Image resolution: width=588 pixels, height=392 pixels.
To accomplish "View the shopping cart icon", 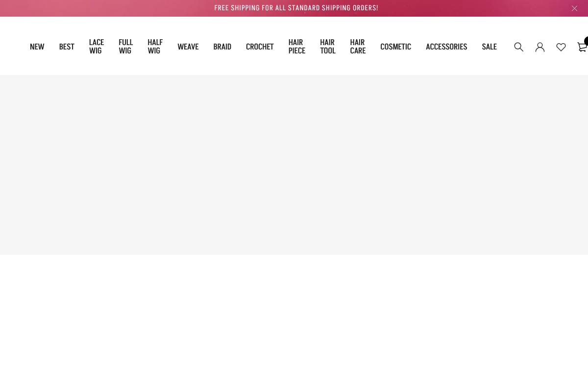I will tap(582, 47).
